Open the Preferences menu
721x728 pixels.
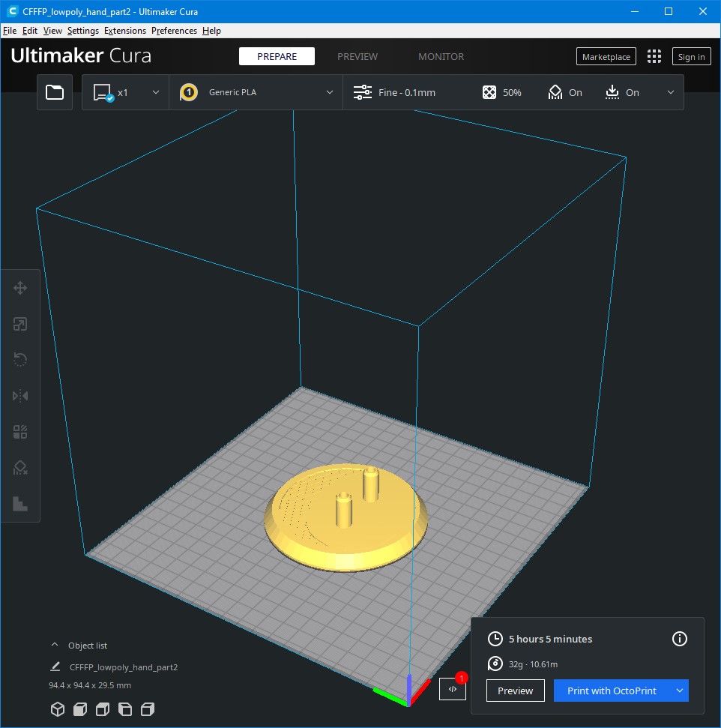[174, 31]
